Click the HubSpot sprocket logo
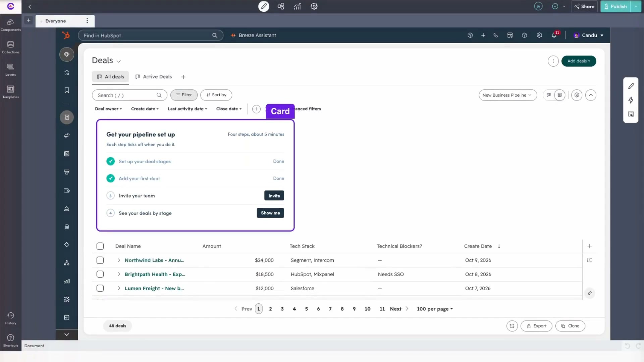The image size is (644, 362). click(x=66, y=35)
